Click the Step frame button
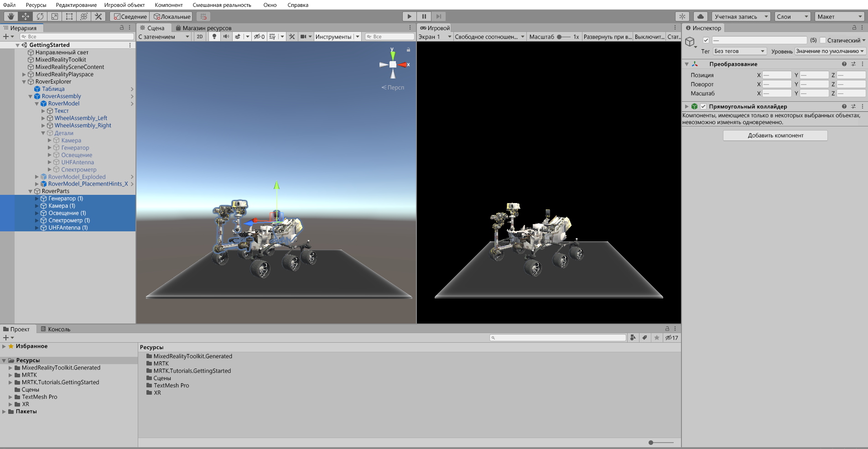Viewport: 868px width, 449px height. [x=439, y=16]
